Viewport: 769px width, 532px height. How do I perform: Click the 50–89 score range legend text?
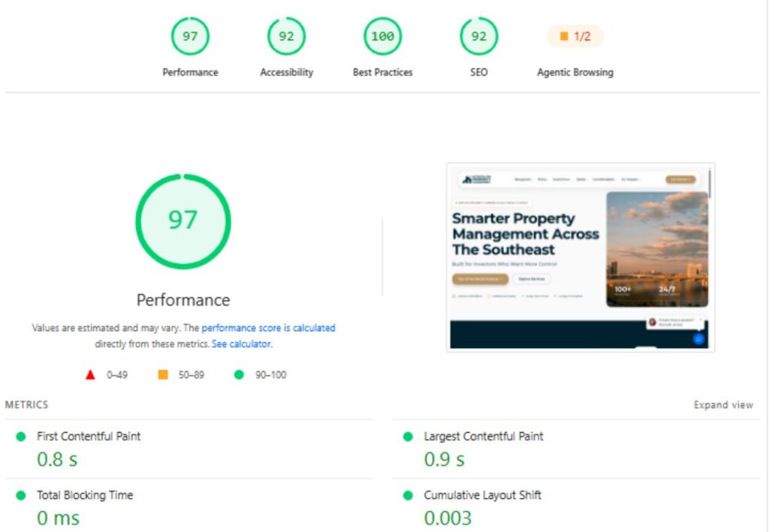(x=191, y=374)
